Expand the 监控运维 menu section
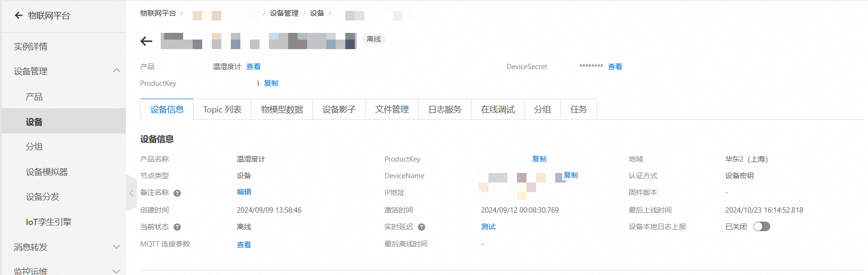The image size is (868, 275). click(x=116, y=271)
